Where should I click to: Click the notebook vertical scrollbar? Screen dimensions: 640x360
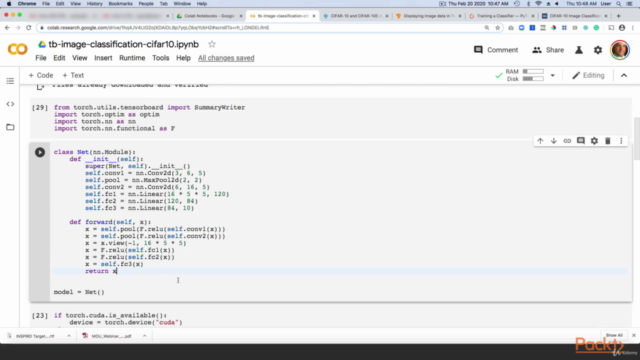pos(636,139)
